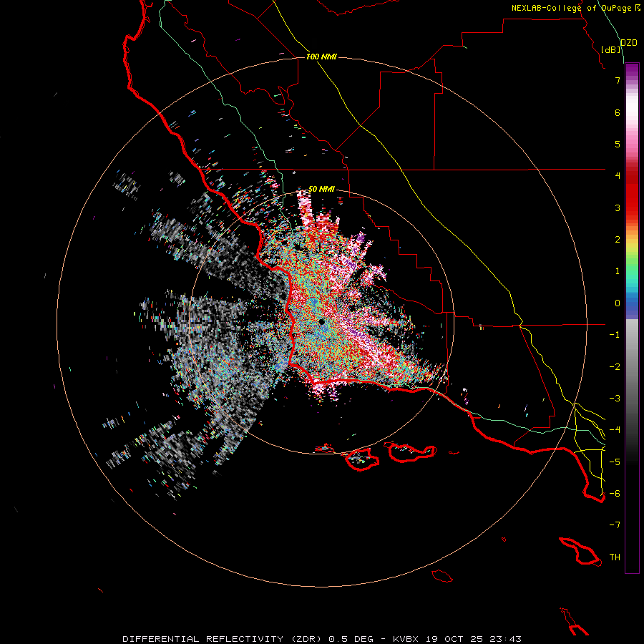Click the -6 value on the color scale
This screenshot has height=644, width=644.
coord(615,494)
